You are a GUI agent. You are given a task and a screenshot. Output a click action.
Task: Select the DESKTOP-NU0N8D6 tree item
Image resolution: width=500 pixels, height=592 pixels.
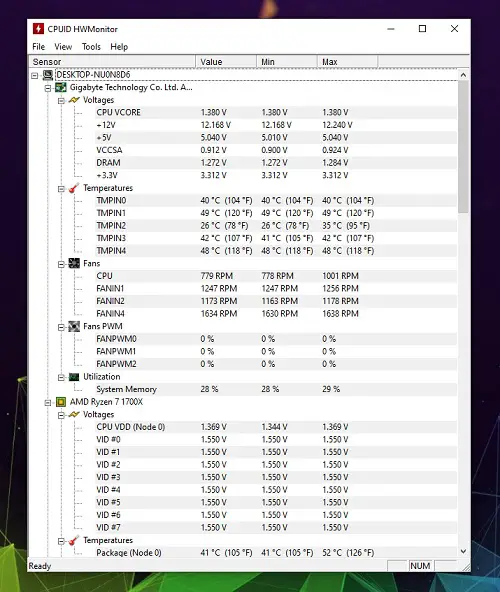tap(93, 75)
